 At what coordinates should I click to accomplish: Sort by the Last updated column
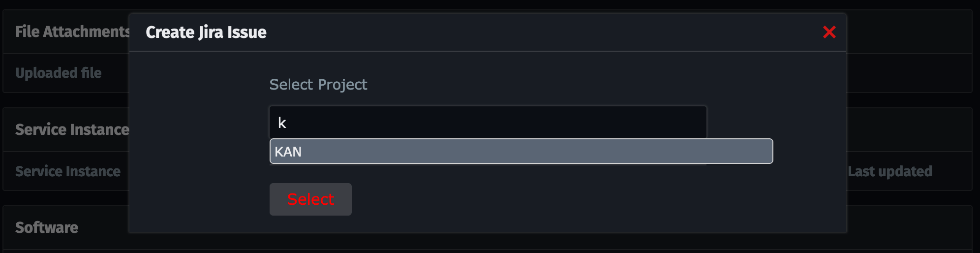coord(889,172)
